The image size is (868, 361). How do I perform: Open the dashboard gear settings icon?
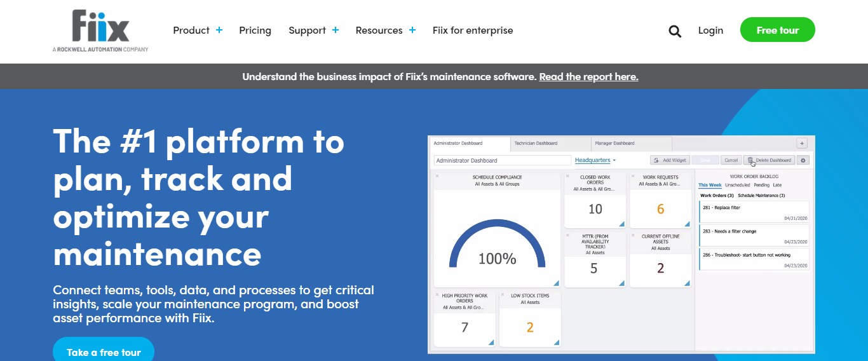coord(803,160)
